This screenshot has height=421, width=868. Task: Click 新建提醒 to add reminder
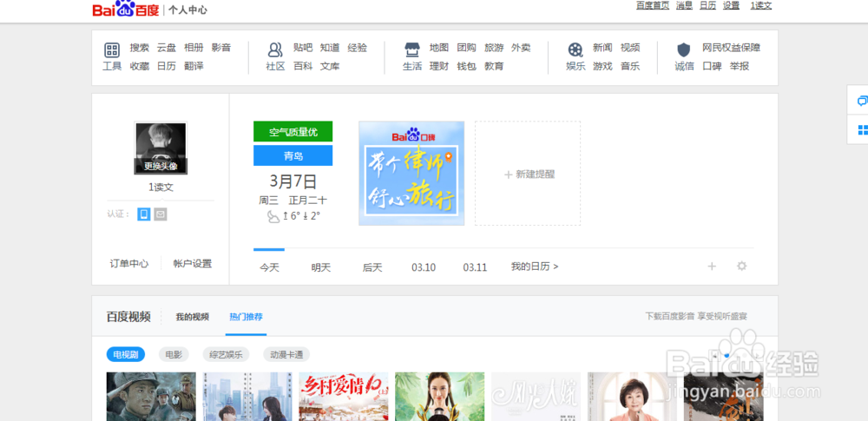coord(528,174)
